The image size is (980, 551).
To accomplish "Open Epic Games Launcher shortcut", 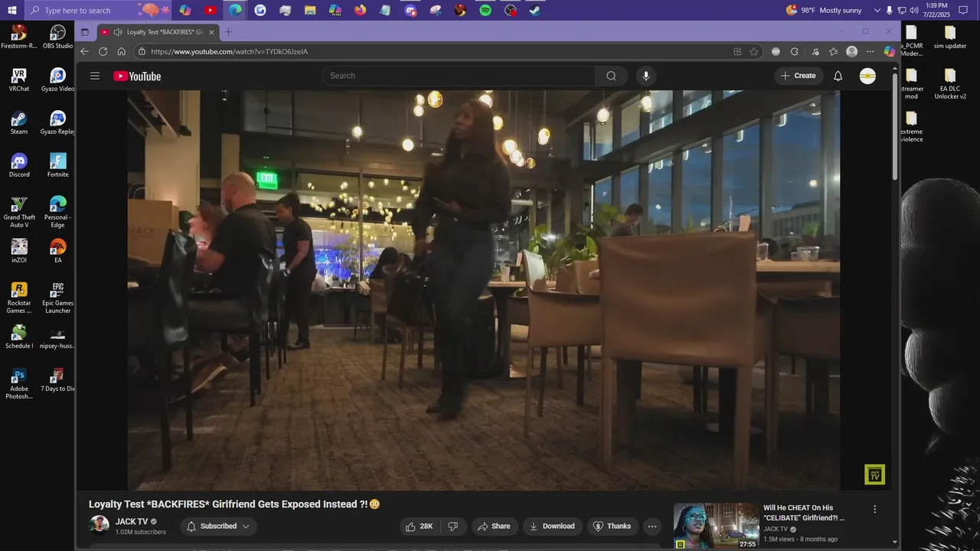I will point(58,298).
